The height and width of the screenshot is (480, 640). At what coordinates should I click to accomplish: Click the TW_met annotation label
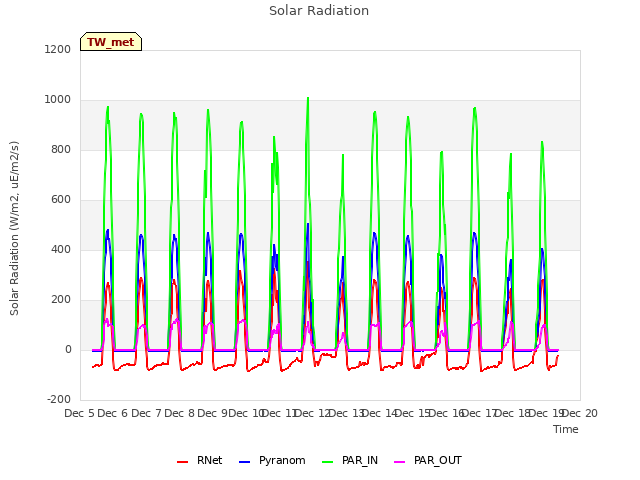click(x=111, y=42)
